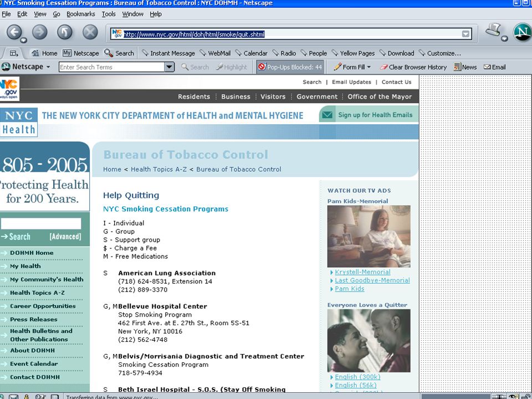532x399 pixels.
Task: Go back with the Back arrow button
Action: (x=14, y=32)
